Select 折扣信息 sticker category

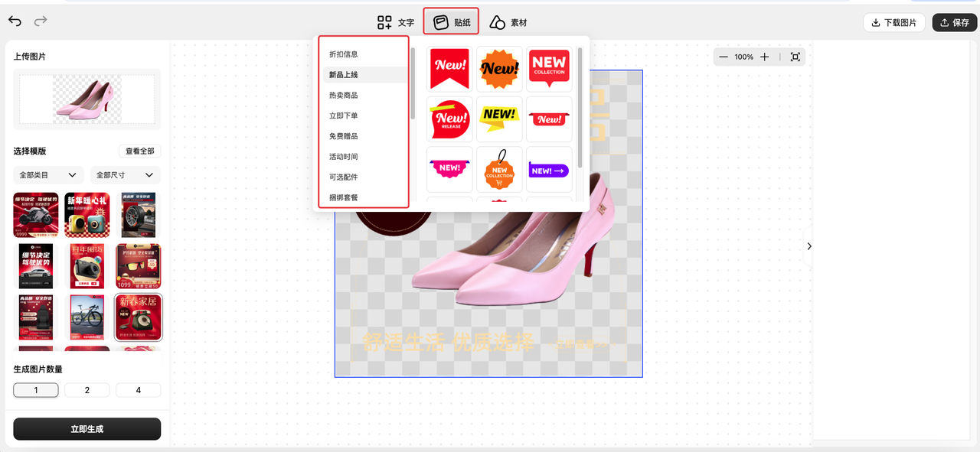point(344,54)
